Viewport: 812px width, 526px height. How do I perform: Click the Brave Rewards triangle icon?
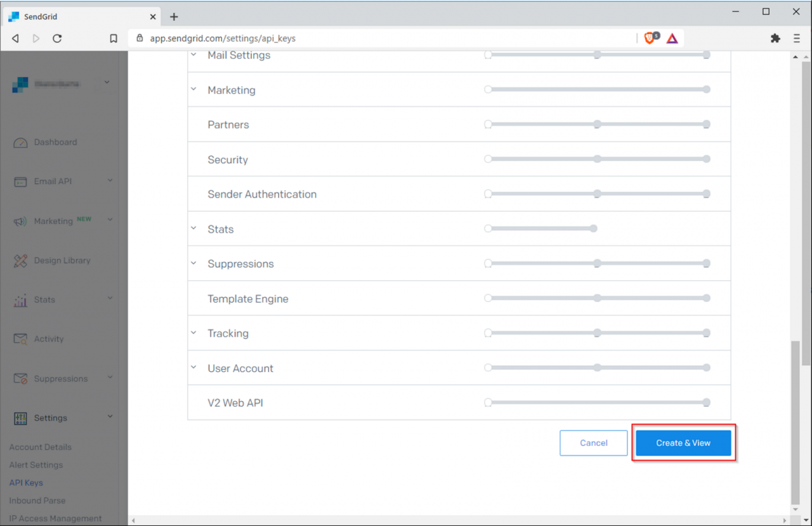(x=672, y=38)
